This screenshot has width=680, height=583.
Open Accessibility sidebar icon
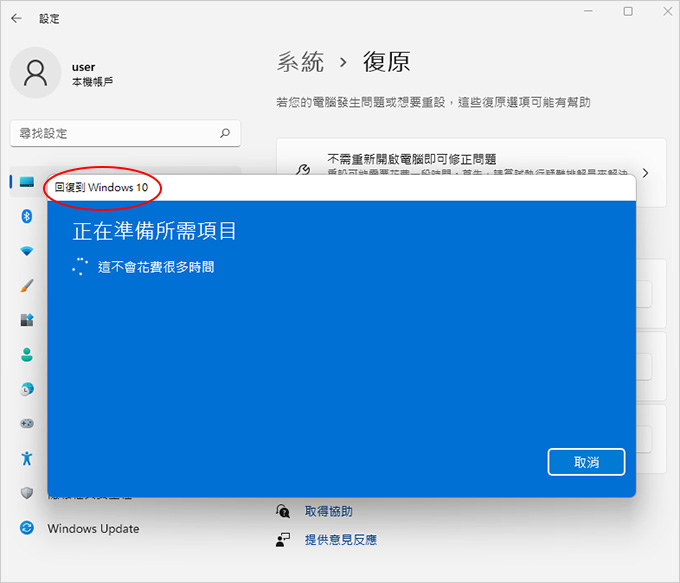click(x=27, y=458)
